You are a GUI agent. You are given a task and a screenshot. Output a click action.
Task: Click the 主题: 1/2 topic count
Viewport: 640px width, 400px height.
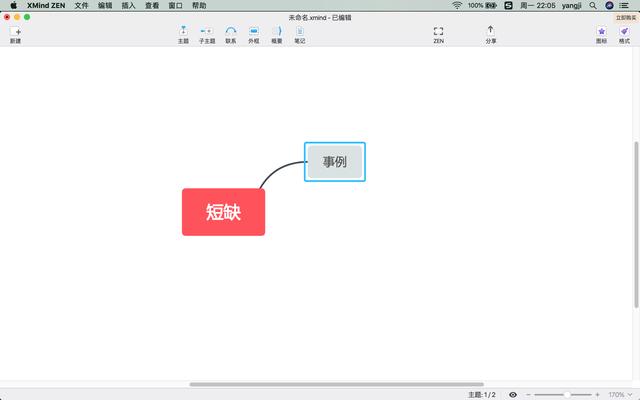point(482,394)
